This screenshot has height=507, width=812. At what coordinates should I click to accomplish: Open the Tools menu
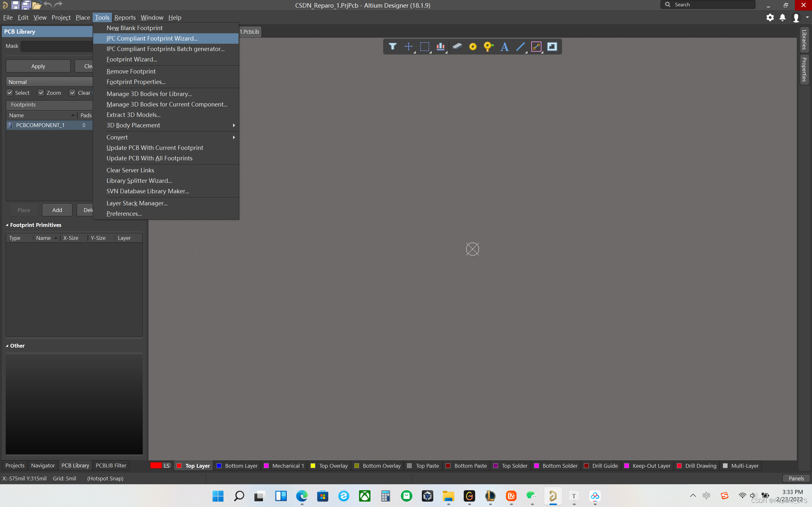(102, 17)
